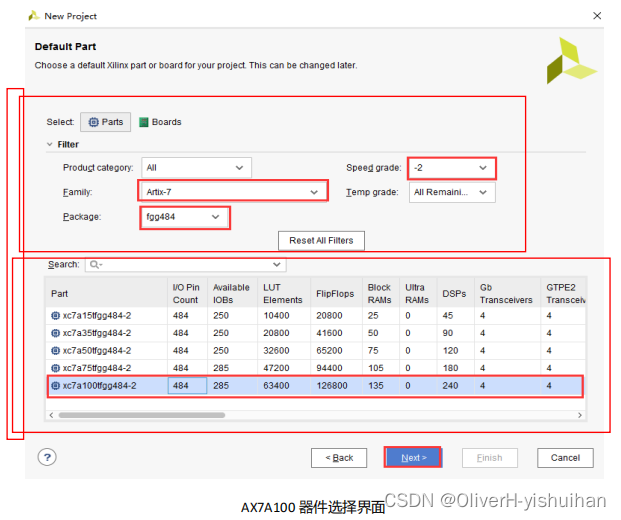Image resolution: width=621 pixels, height=520 pixels.
Task: Click into the Search field
Action: pyautogui.click(x=185, y=265)
